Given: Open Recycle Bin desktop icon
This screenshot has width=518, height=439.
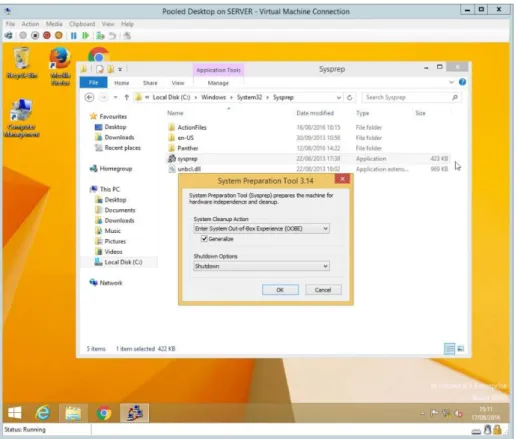Looking at the screenshot, I should pyautogui.click(x=22, y=62).
